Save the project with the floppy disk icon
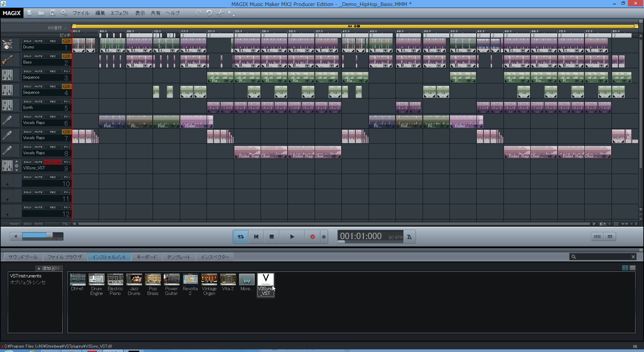644x352 pixels. (52, 13)
